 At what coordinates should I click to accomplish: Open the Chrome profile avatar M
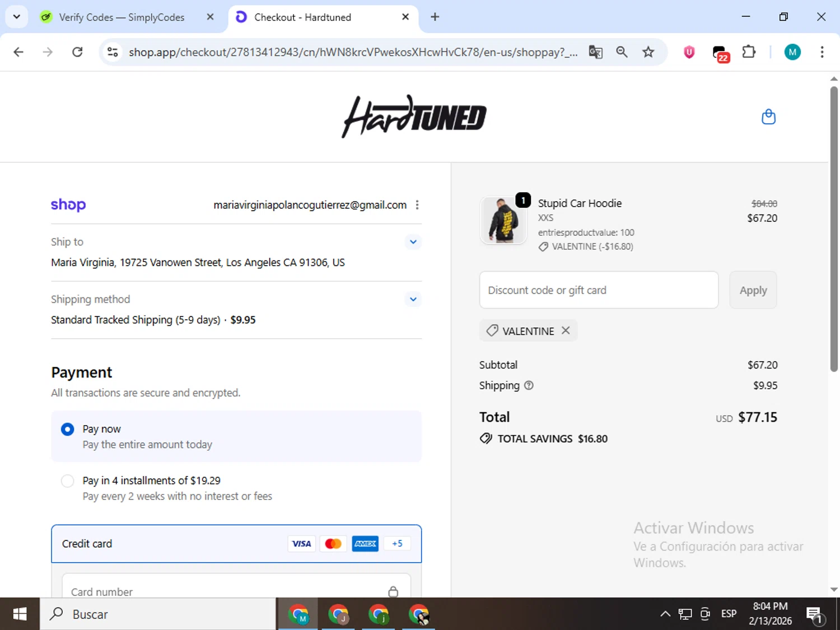[x=792, y=52]
